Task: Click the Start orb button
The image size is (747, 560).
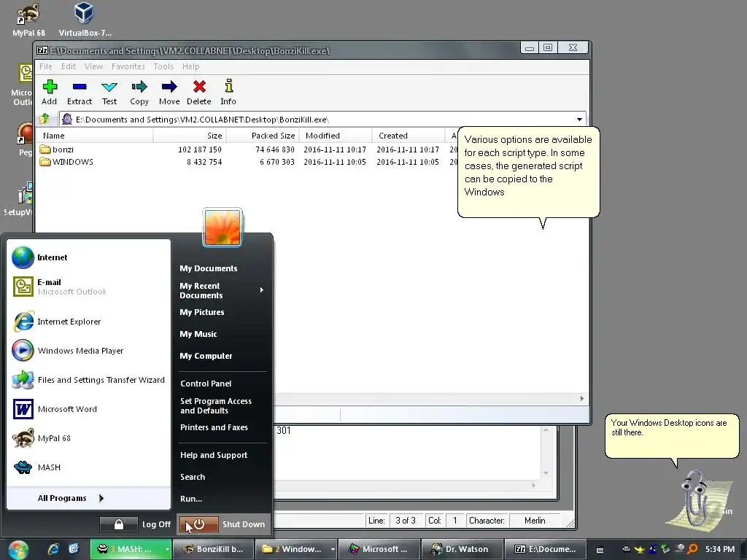Action: pyautogui.click(x=18, y=550)
